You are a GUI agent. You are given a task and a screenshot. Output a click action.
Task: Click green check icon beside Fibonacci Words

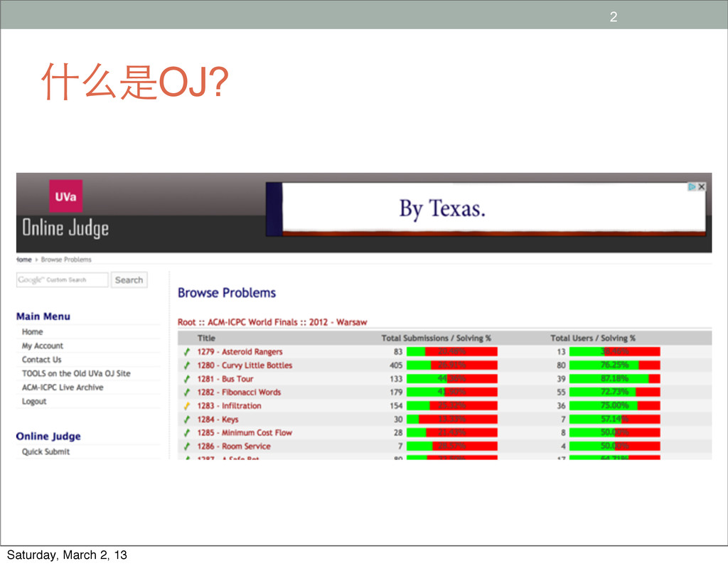tap(187, 393)
